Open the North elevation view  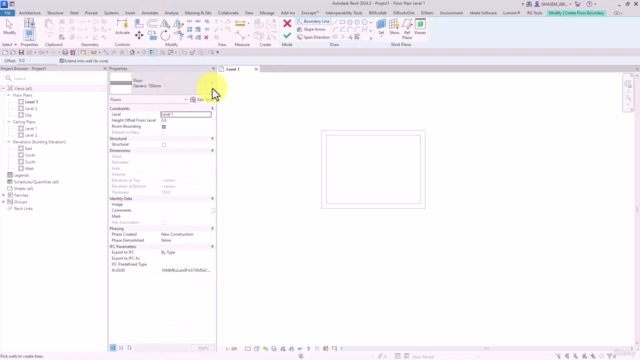pyautogui.click(x=30, y=155)
